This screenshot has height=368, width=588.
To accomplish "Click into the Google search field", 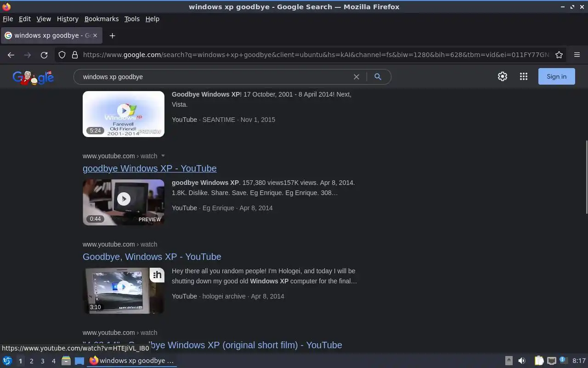I will (x=215, y=77).
